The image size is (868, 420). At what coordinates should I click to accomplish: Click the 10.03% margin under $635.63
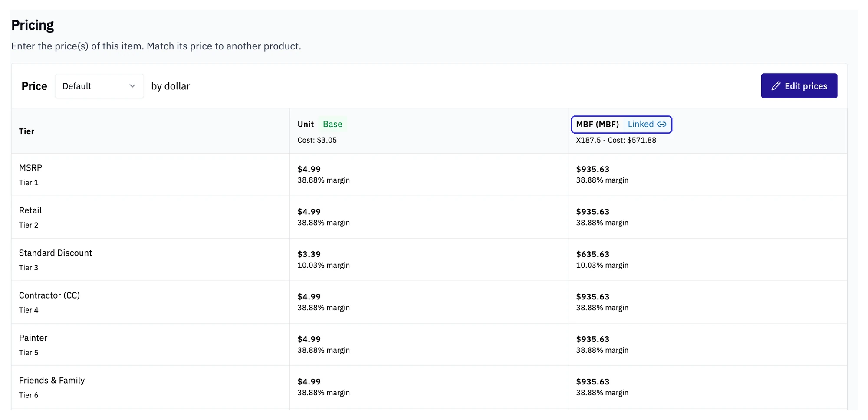(x=602, y=265)
